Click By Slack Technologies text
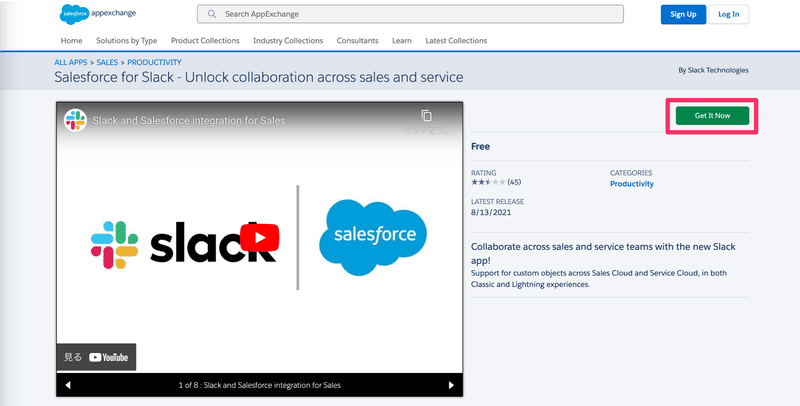Viewport: 800px width, 406px height. pyautogui.click(x=713, y=70)
